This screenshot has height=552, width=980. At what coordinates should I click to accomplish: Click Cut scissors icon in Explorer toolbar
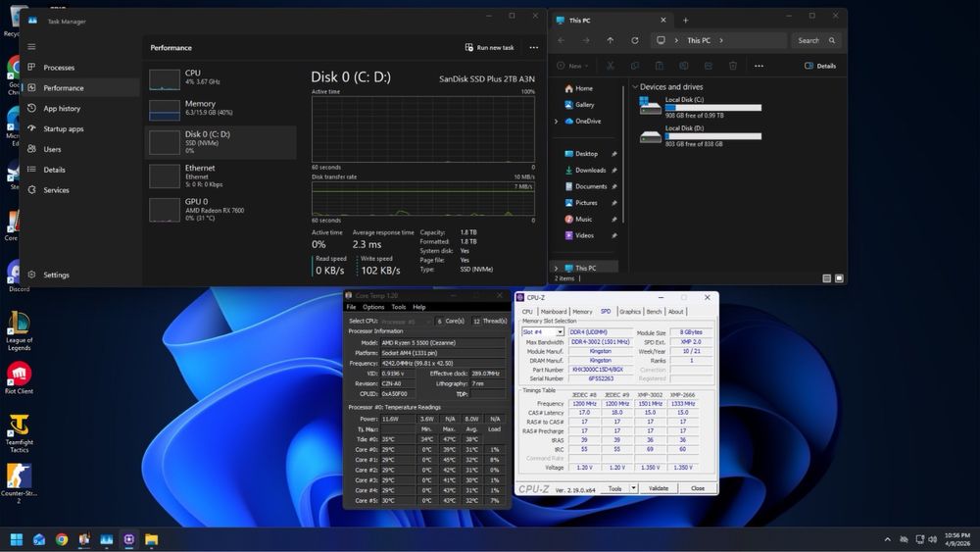pyautogui.click(x=610, y=66)
